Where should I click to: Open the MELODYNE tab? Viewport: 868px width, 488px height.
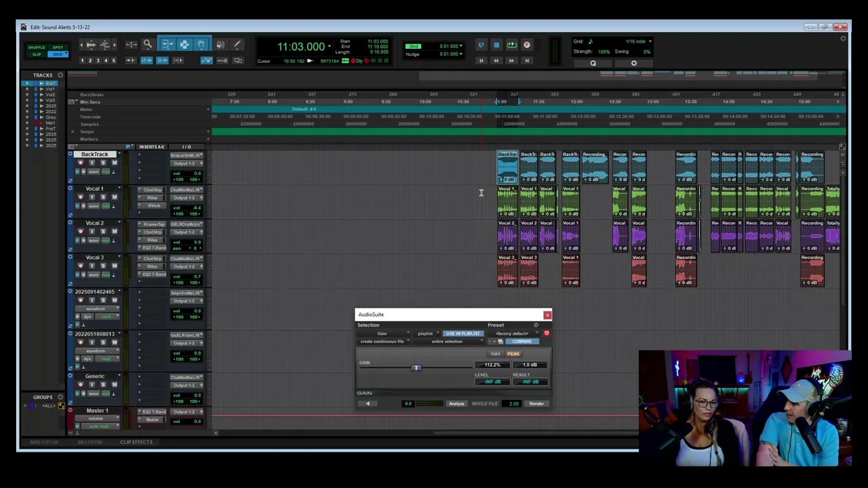90,442
